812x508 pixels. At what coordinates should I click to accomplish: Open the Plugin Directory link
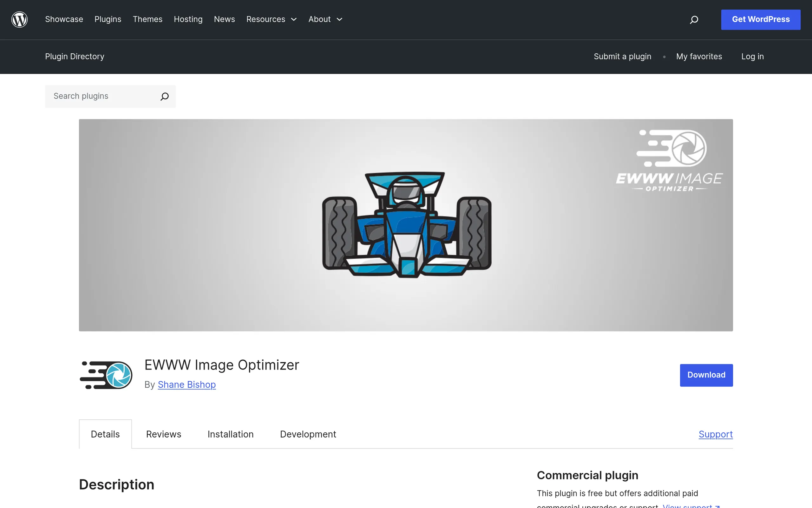[75, 57]
